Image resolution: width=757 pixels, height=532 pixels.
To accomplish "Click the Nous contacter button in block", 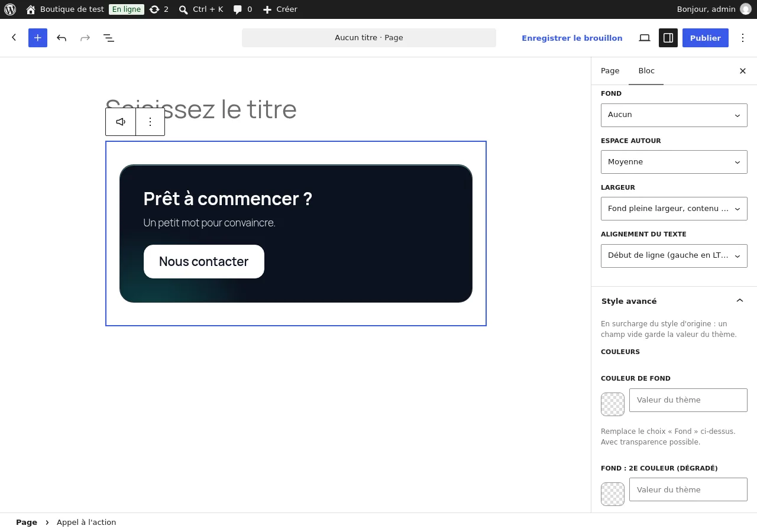I will pyautogui.click(x=204, y=261).
